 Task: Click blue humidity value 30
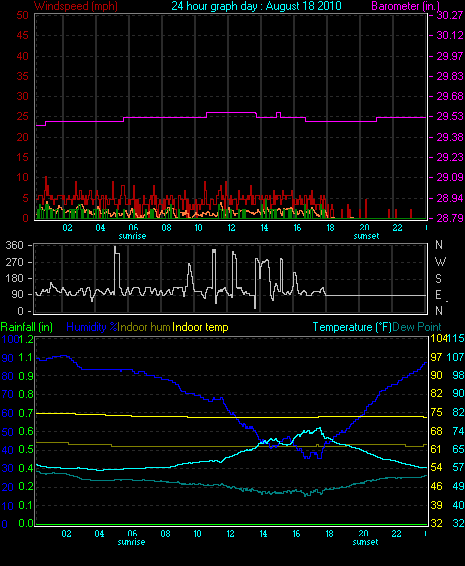[8, 469]
